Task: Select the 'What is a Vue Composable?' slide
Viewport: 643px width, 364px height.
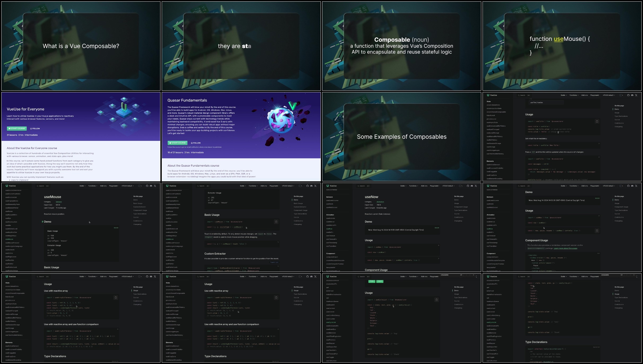Action: pos(81,46)
